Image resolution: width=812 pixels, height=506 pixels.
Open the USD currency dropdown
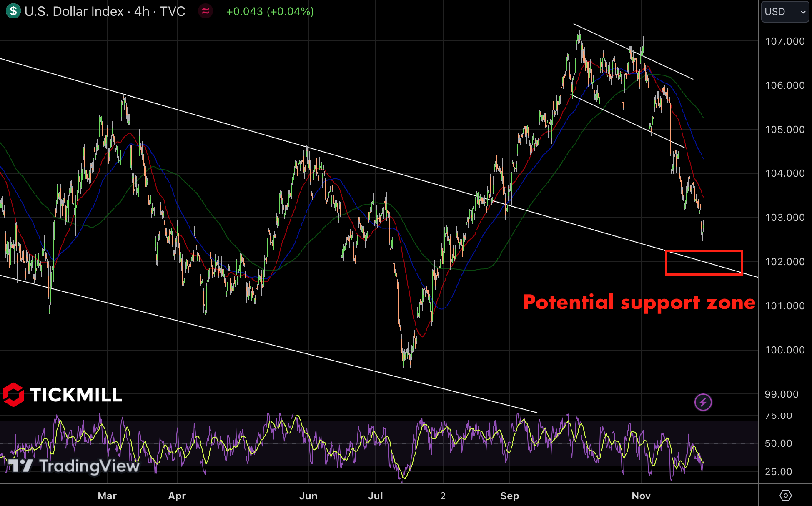pos(784,12)
